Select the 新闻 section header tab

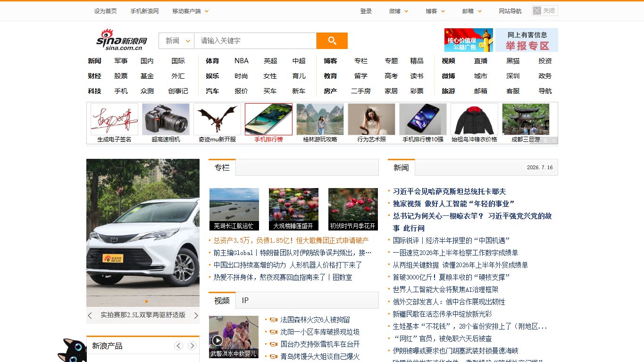pos(401,167)
